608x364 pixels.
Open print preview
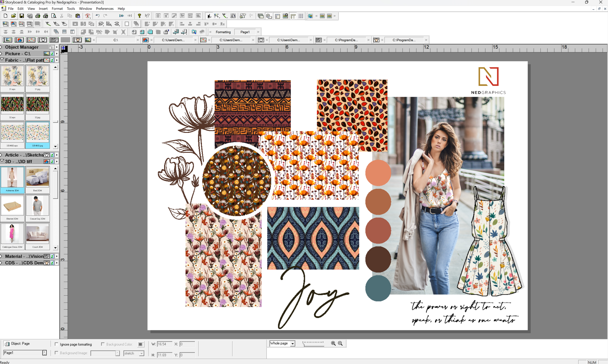(x=54, y=16)
